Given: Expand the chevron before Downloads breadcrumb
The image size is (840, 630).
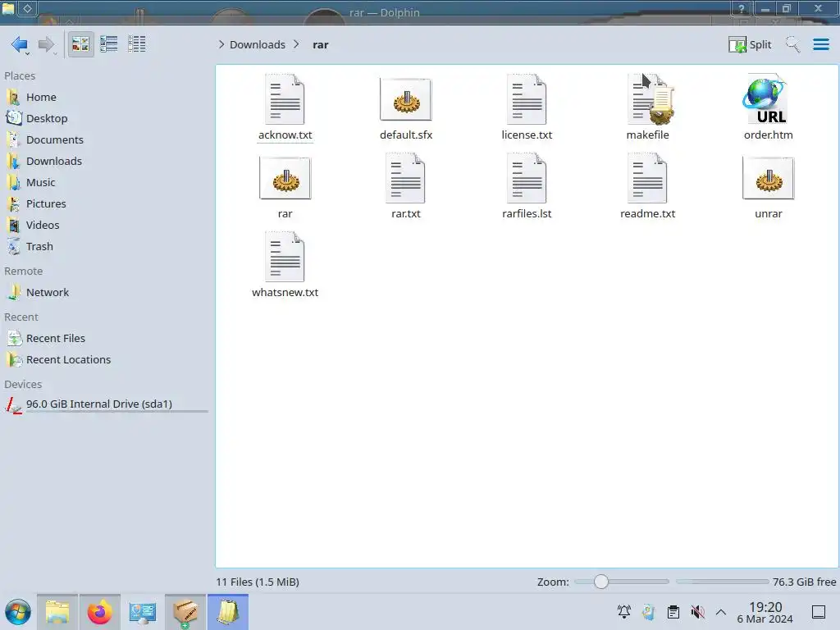Looking at the screenshot, I should click(221, 44).
